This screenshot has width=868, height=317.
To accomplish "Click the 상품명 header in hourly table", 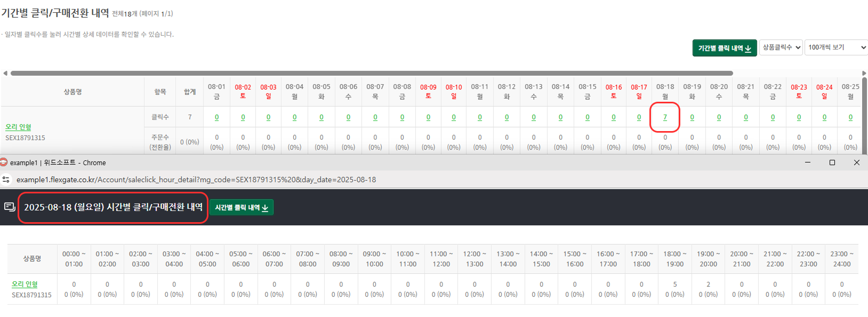I will pos(32,258).
